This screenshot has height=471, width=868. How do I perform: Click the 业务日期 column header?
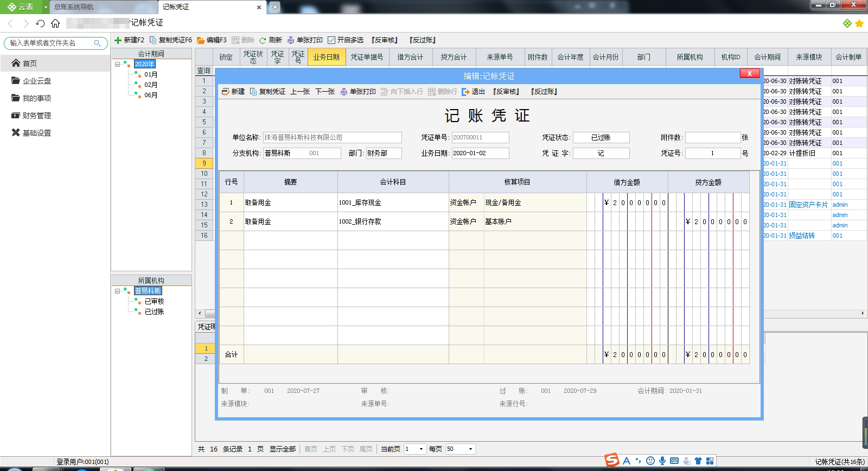(x=326, y=57)
